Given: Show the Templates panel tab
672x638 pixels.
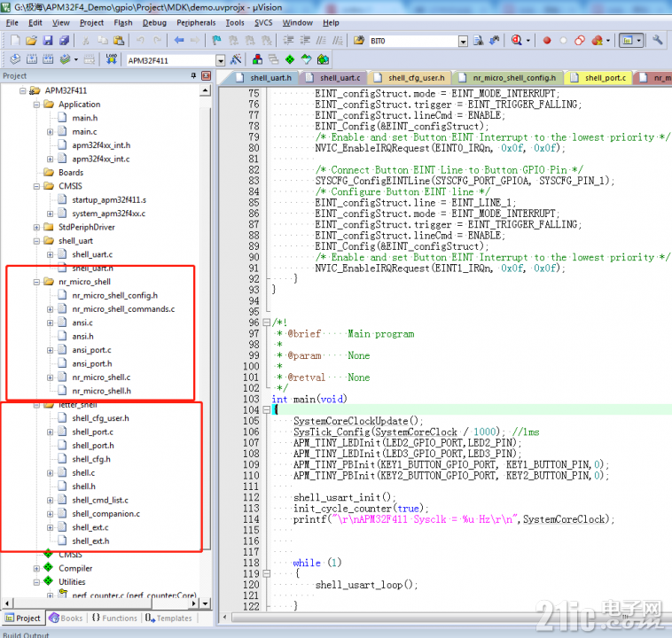Looking at the screenshot, I should (x=168, y=618).
